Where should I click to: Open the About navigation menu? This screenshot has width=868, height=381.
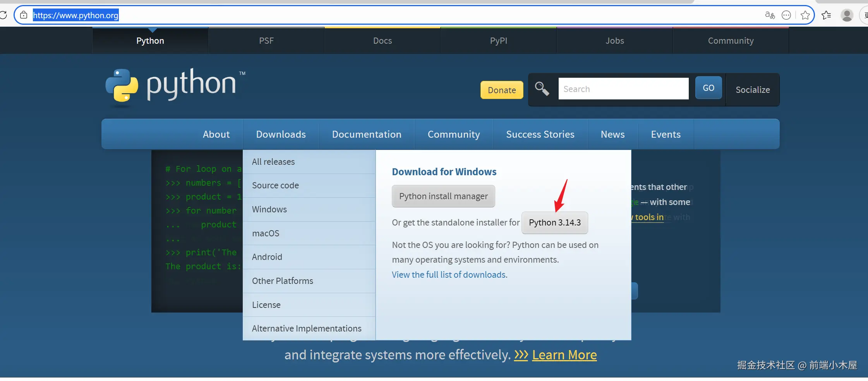coord(216,134)
